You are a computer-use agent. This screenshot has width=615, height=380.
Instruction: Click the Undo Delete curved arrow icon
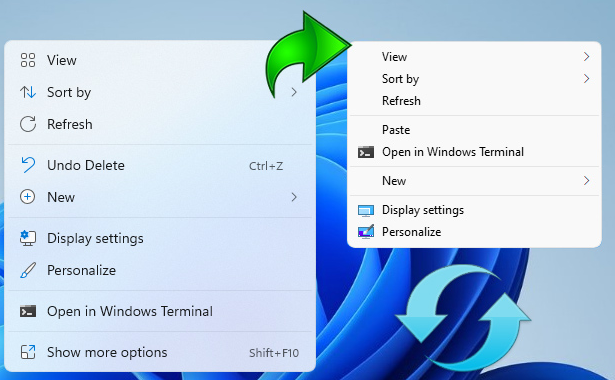coord(28,165)
